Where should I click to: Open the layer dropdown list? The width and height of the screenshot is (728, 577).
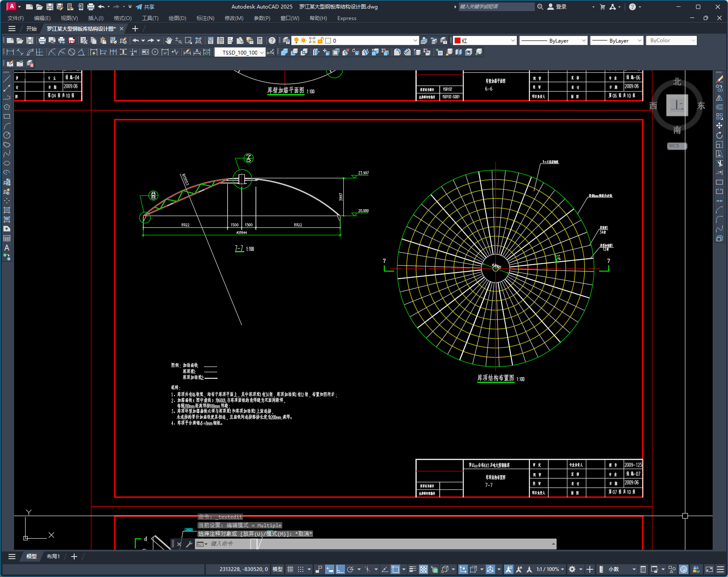pos(415,40)
